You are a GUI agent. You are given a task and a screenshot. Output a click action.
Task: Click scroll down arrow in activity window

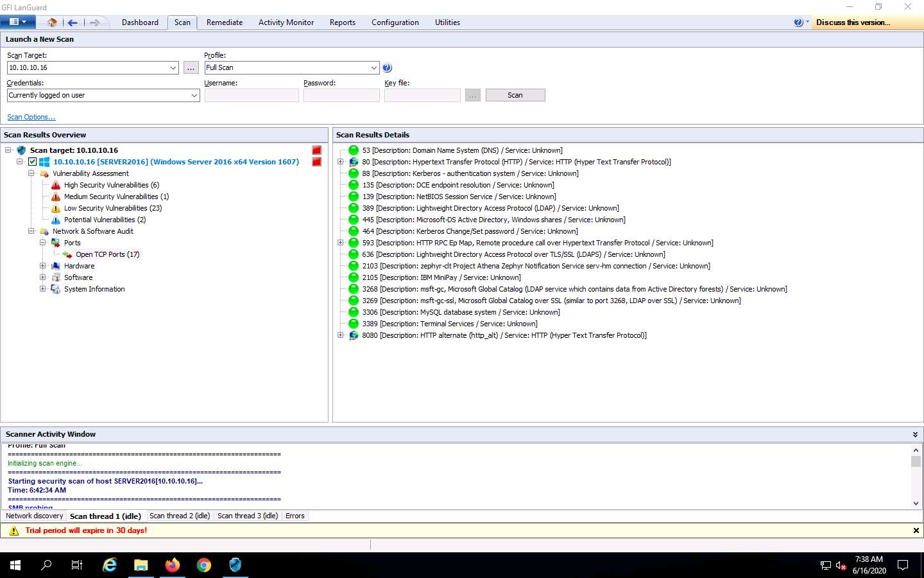[916, 504]
